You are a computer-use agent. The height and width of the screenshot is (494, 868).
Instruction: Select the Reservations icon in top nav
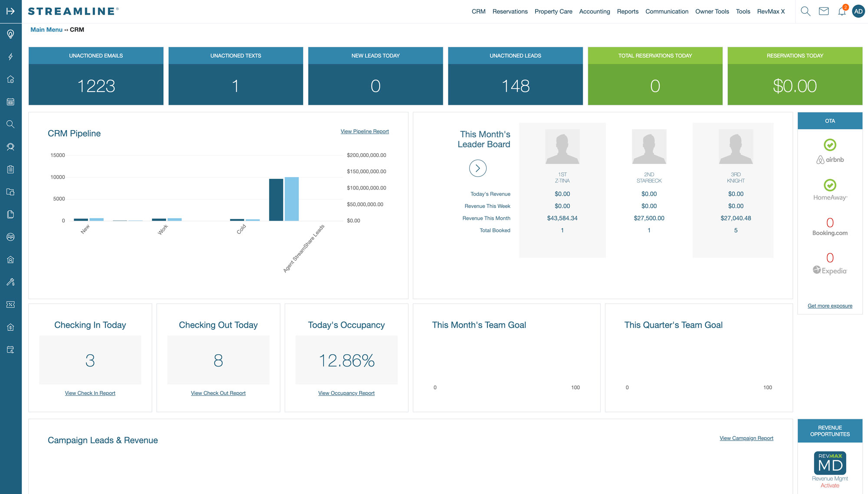pyautogui.click(x=510, y=11)
